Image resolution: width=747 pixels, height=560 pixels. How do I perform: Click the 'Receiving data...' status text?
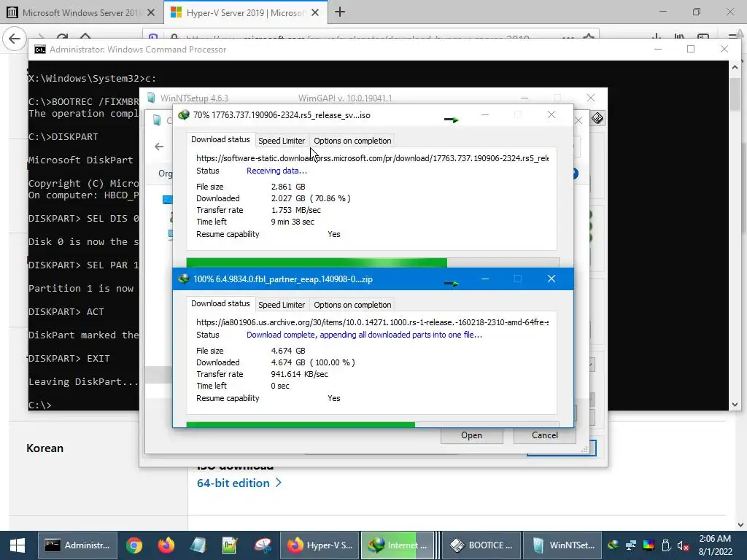pyautogui.click(x=276, y=171)
